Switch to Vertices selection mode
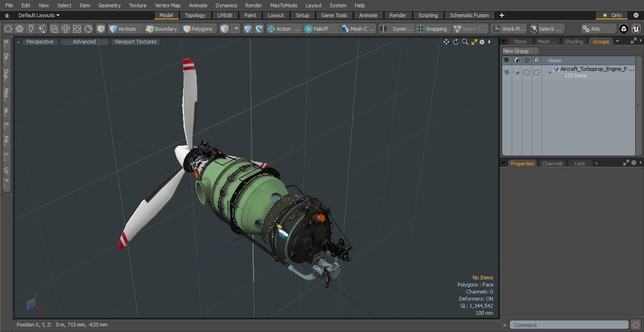Screen dimensions: 644x332 pyautogui.click(x=123, y=29)
